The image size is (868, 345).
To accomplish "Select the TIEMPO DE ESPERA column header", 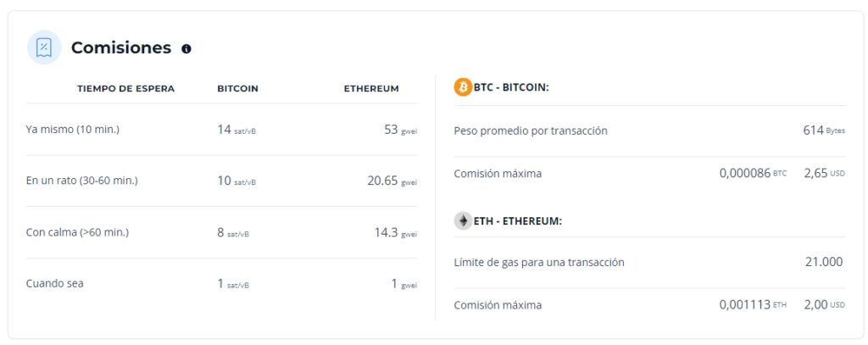I will 125,88.
